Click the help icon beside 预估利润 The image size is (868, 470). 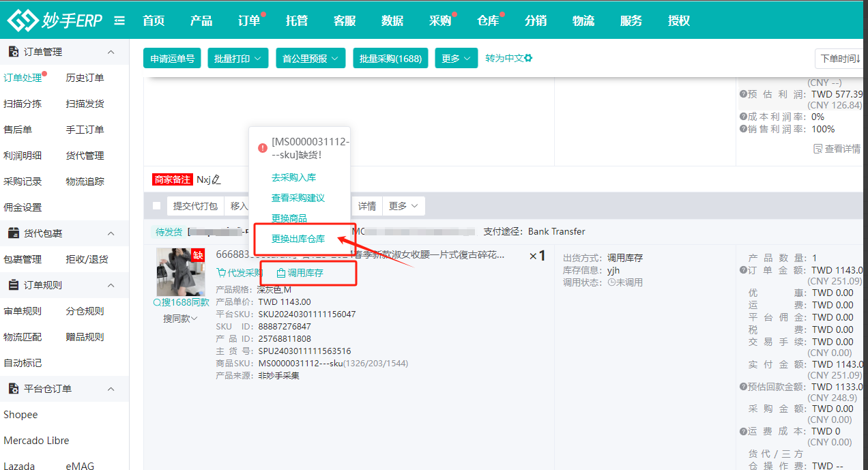coord(743,94)
